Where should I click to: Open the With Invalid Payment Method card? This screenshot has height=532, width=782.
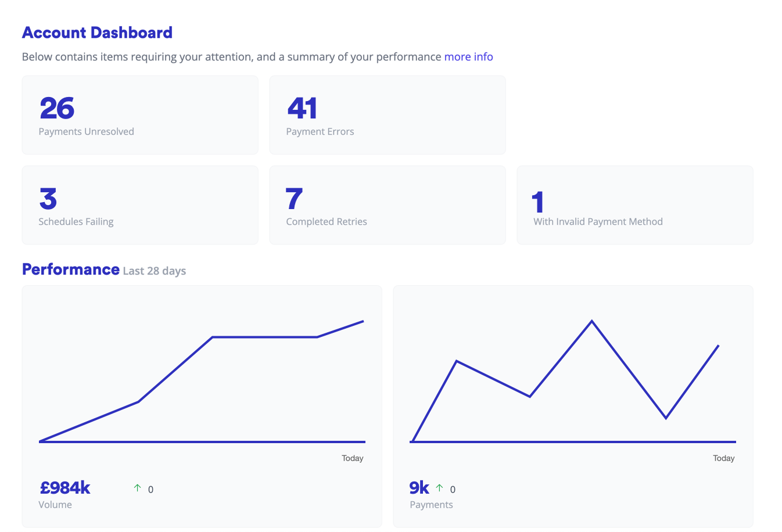coord(634,205)
